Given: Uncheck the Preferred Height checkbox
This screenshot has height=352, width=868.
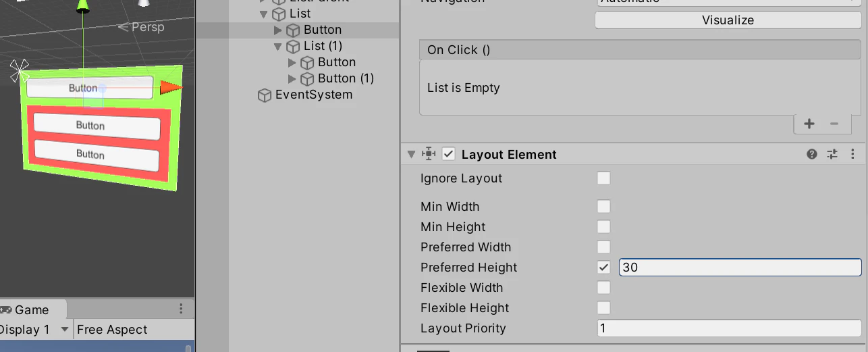Looking at the screenshot, I should (x=603, y=268).
